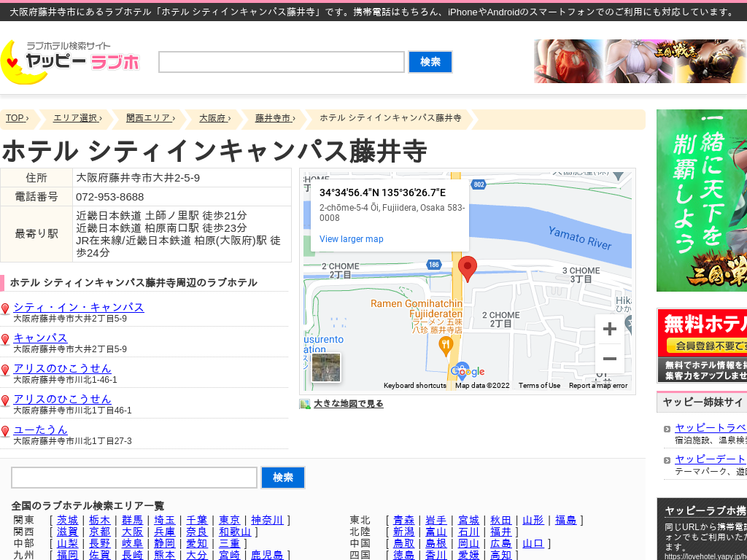Open 茨城 area link
This screenshot has height=560, width=747.
tap(67, 520)
